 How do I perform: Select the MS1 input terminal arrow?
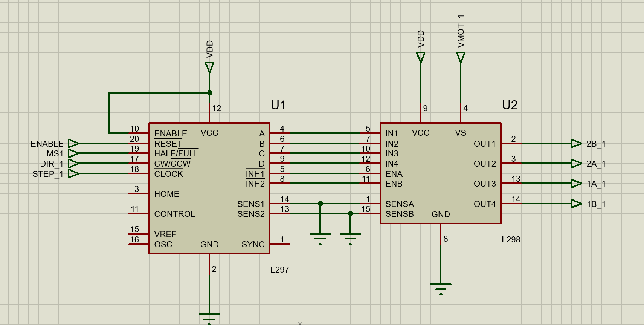tap(73, 153)
